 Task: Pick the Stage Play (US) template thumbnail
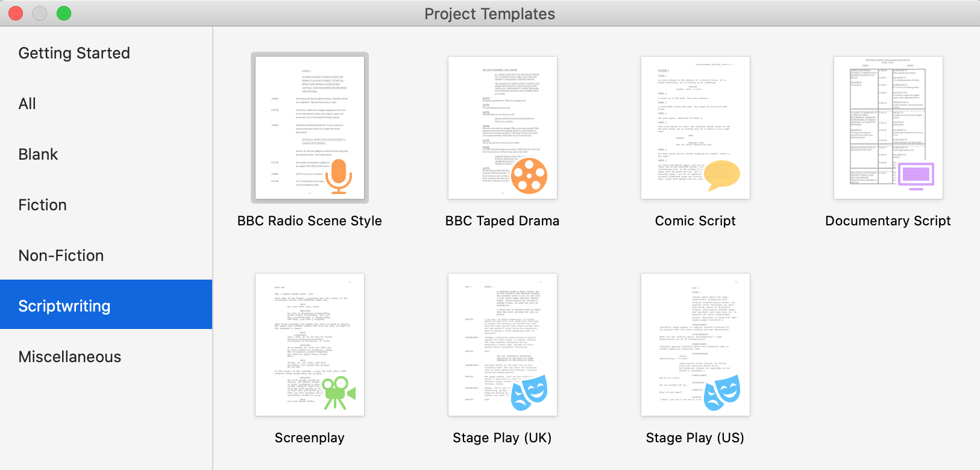click(x=696, y=345)
